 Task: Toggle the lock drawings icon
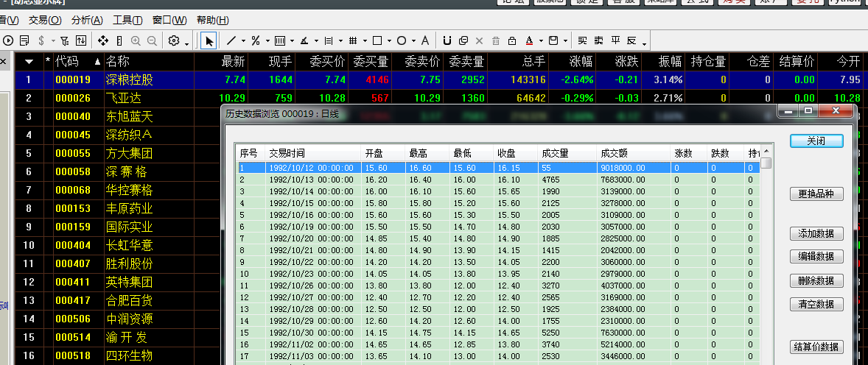coord(512,40)
